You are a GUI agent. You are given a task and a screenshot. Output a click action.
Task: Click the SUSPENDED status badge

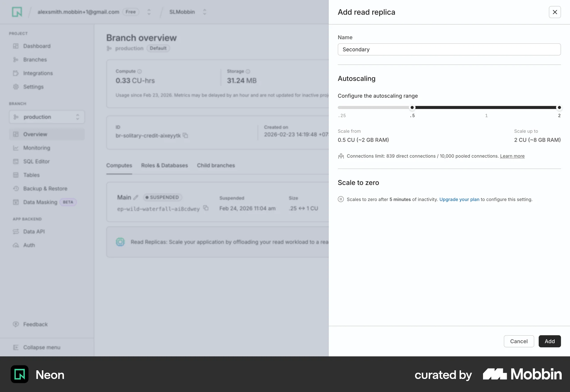click(162, 197)
